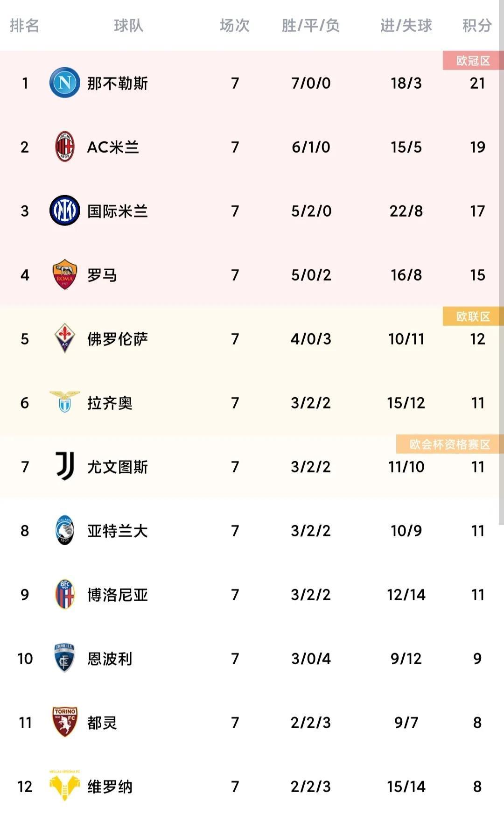Select the 进/失球 column header
504x815 pixels.
pos(406,25)
